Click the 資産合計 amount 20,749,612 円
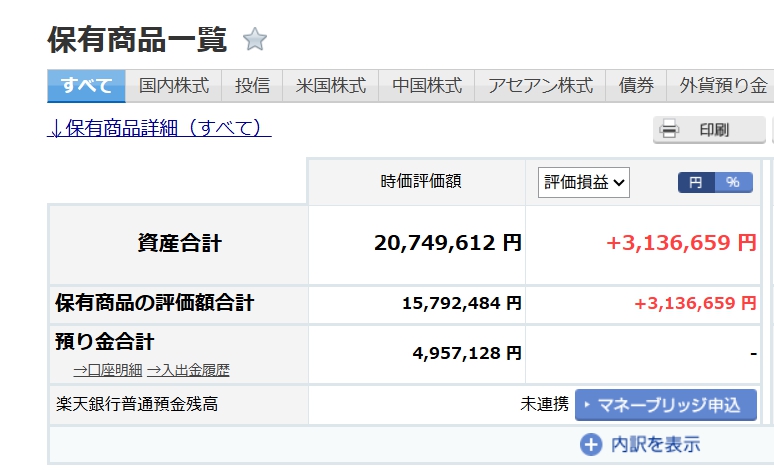The height and width of the screenshot is (473, 774). [447, 242]
